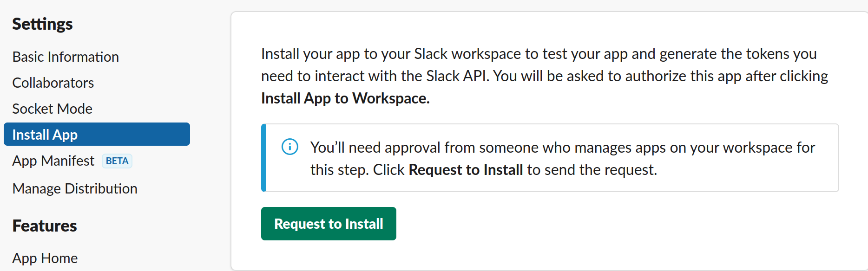Select the highlighted Install App sidebar item
This screenshot has width=868, height=271.
(97, 135)
